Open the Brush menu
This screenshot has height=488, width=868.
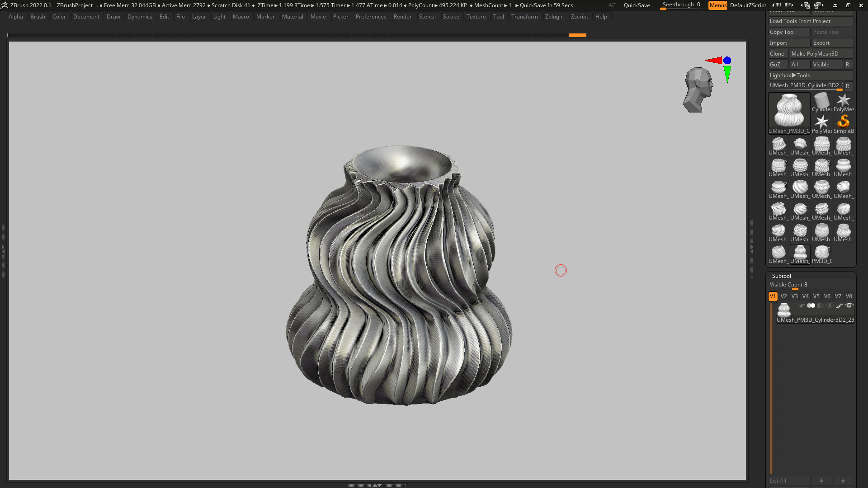click(x=38, y=17)
